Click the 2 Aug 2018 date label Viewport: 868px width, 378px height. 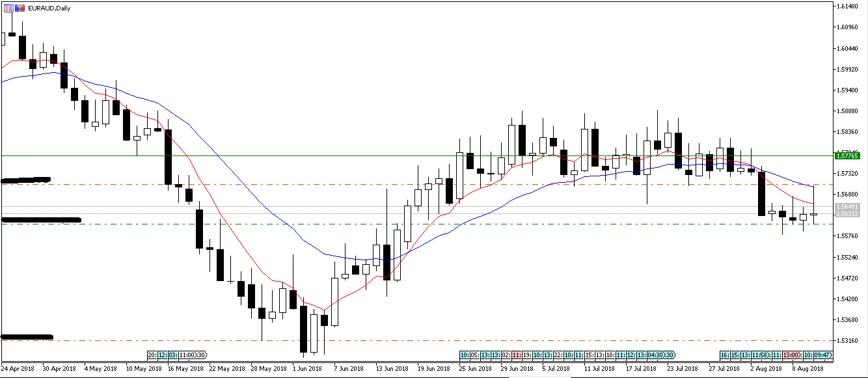click(x=767, y=368)
